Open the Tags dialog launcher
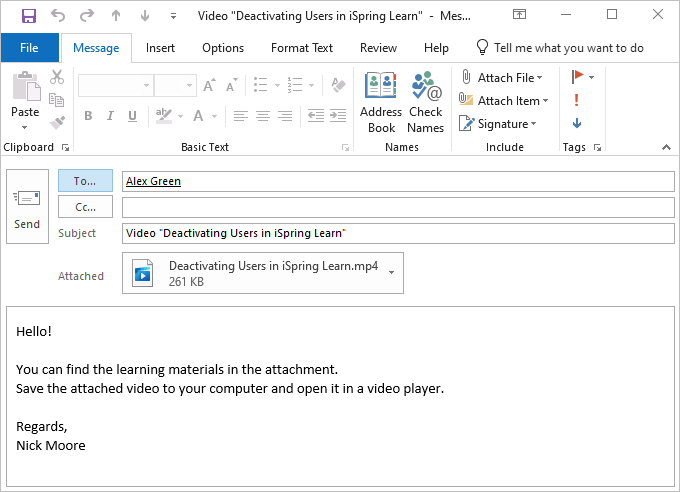This screenshot has height=492, width=680. point(598,148)
